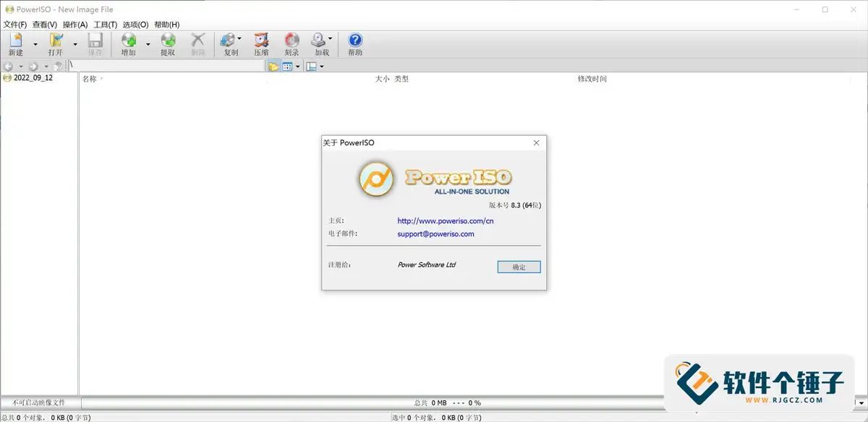Click the 打开 (Open) toolbar icon
The width and height of the screenshot is (868, 422).
[56, 44]
